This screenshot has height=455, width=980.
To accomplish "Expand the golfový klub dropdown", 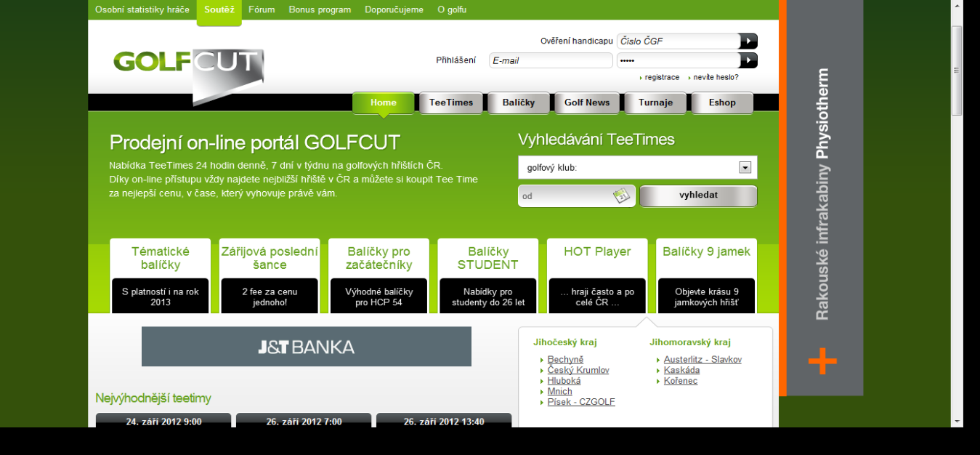I will point(745,168).
